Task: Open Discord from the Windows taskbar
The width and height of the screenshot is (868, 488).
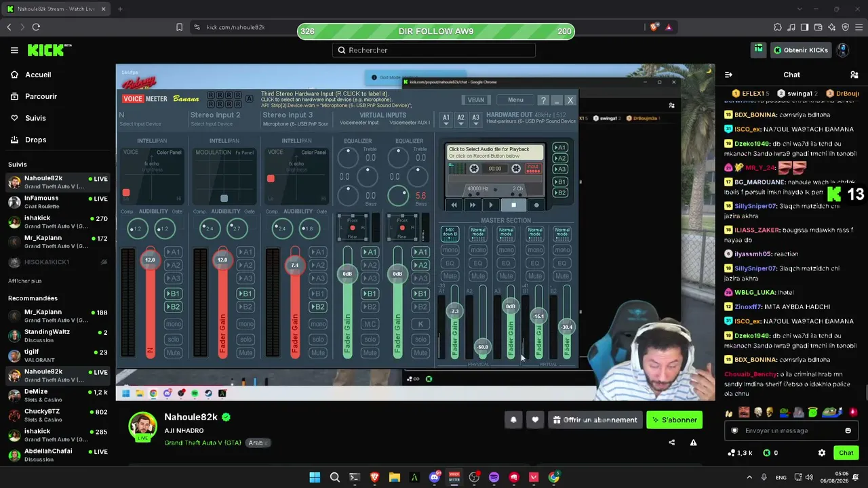Action: (x=435, y=477)
